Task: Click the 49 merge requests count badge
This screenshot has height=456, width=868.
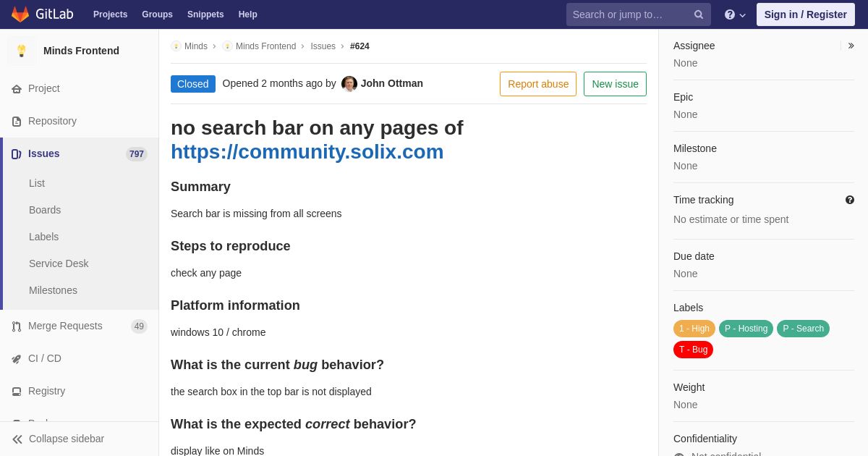Action: coord(139,326)
